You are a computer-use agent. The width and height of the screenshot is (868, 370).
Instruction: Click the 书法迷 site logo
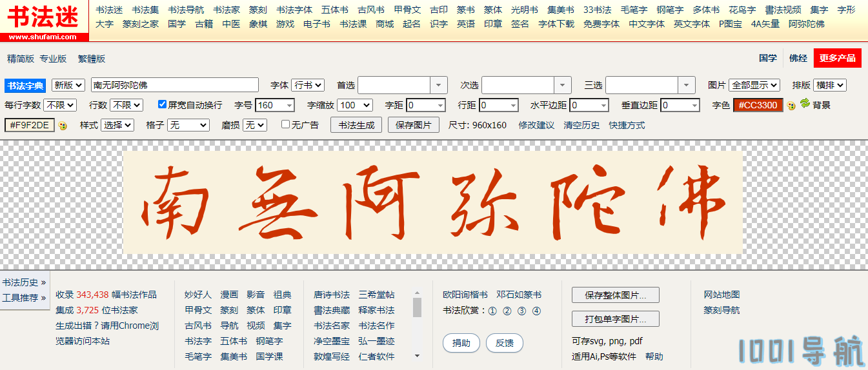click(x=44, y=21)
